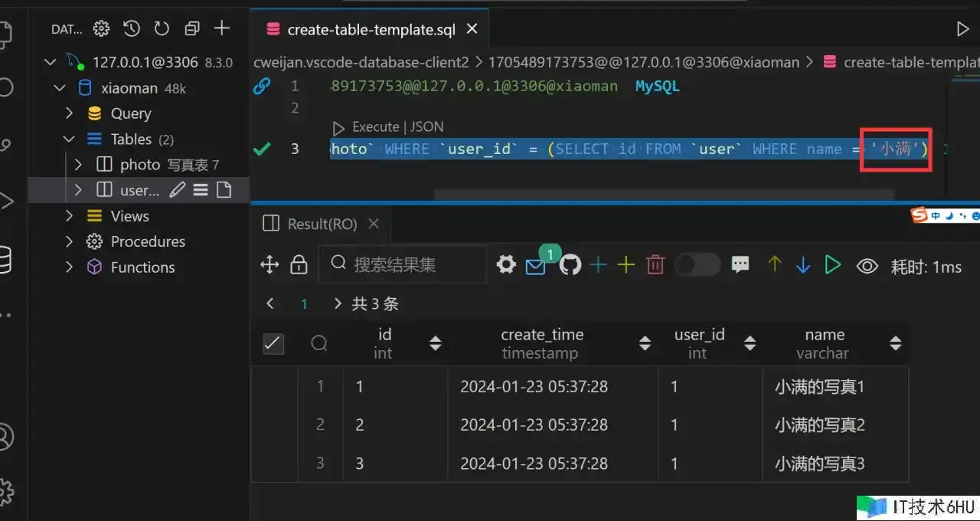Toggle the switch in result toolbar
The width and height of the screenshot is (980, 521).
(x=697, y=265)
